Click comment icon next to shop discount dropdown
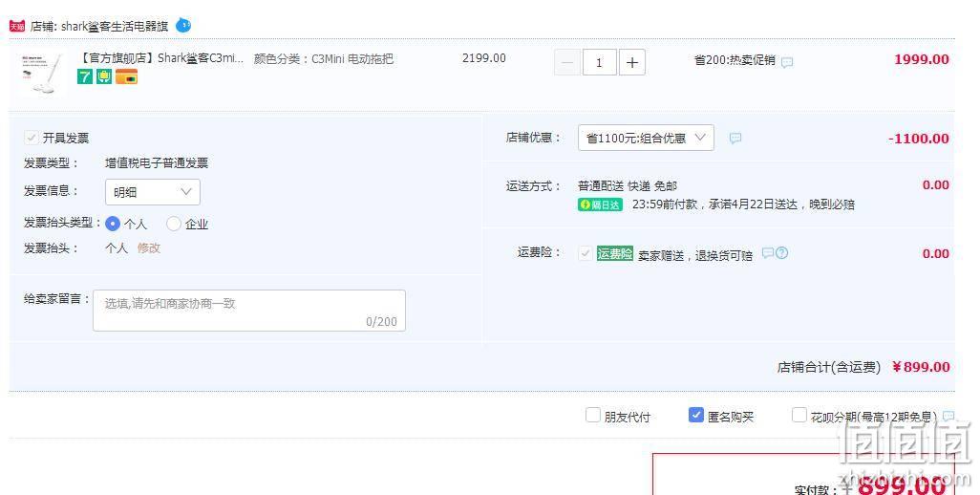The image size is (980, 495). coord(735,139)
